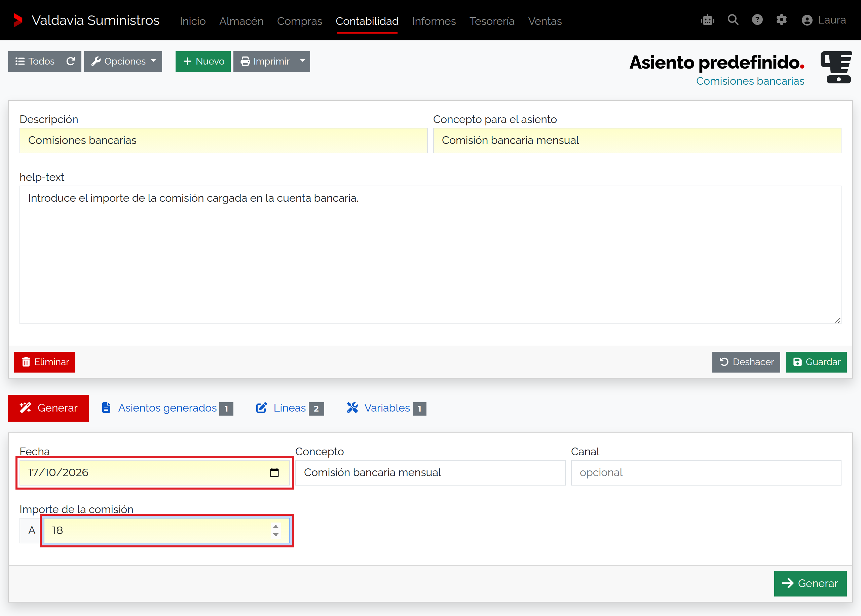Open the search magnifier icon in the top bar
The width and height of the screenshot is (861, 616).
point(733,20)
